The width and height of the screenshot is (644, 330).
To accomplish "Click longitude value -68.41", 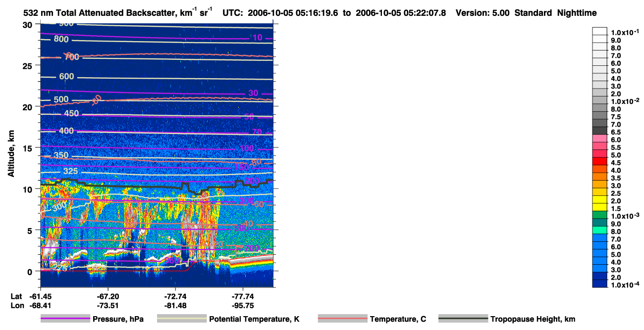I will [40, 306].
